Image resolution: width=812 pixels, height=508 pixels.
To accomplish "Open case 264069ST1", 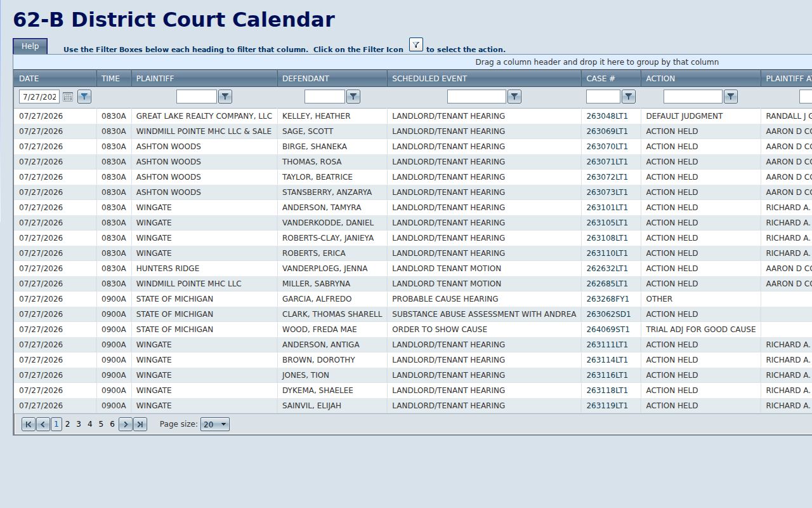I will point(608,330).
